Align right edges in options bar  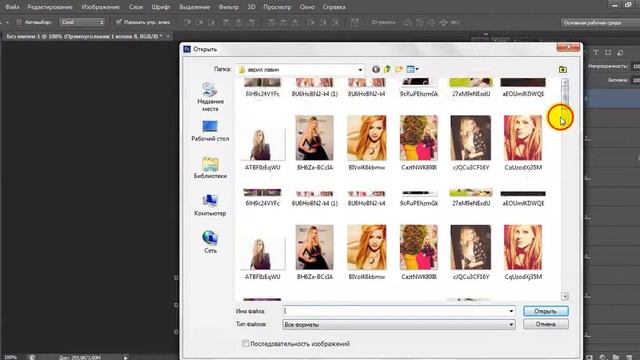(251, 22)
